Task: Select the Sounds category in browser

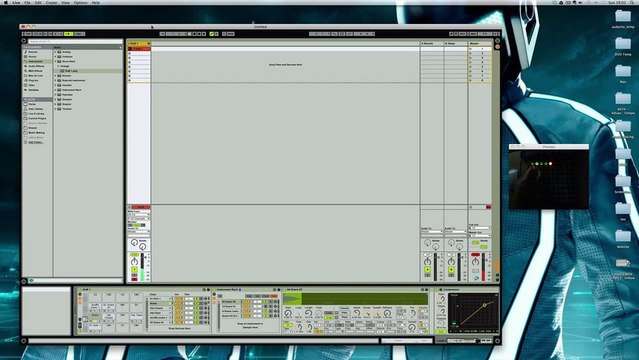Action: point(33,52)
